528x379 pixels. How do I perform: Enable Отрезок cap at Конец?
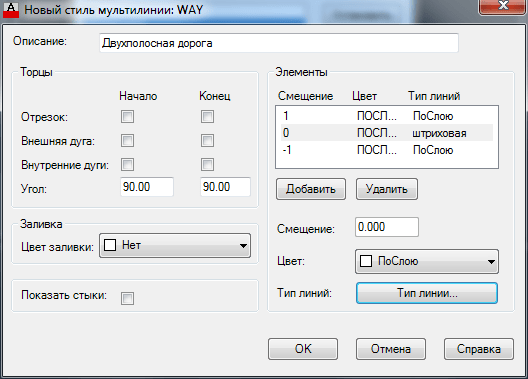pos(207,117)
